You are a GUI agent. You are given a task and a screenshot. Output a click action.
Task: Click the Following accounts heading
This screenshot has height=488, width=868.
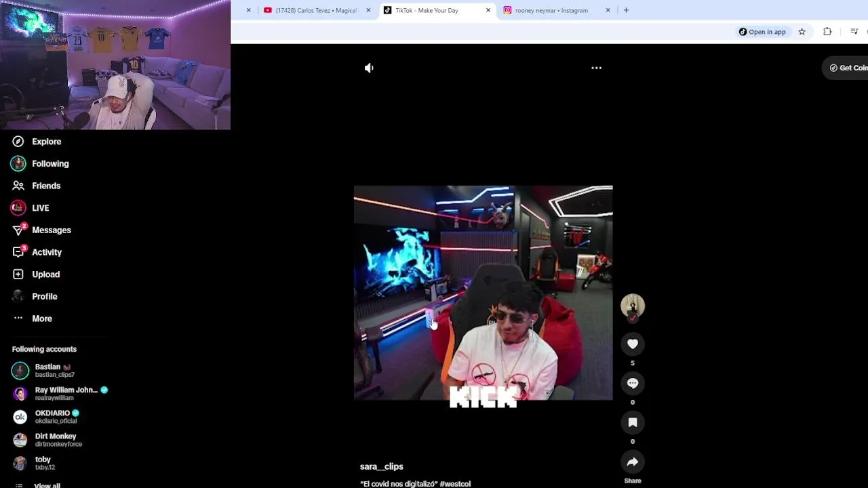coord(44,349)
